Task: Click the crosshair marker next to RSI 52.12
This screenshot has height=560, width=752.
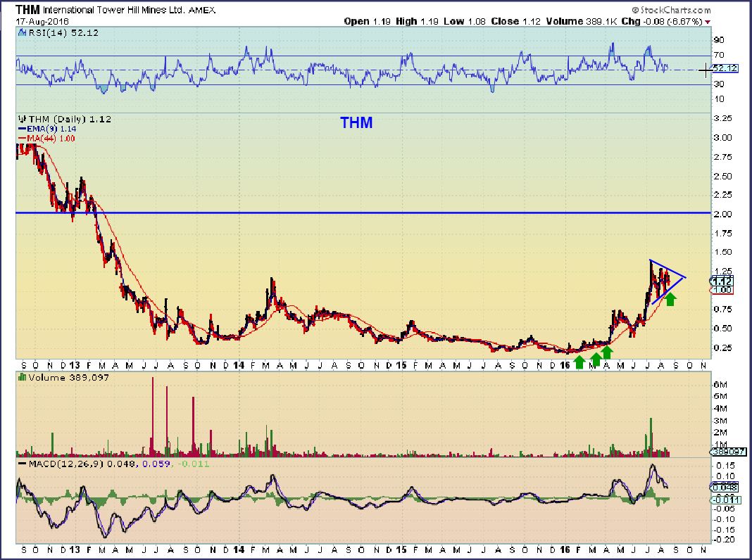Action: click(x=705, y=69)
